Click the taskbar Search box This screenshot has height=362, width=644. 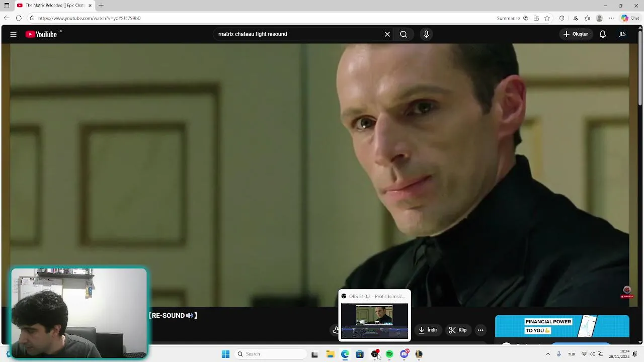coord(271,354)
